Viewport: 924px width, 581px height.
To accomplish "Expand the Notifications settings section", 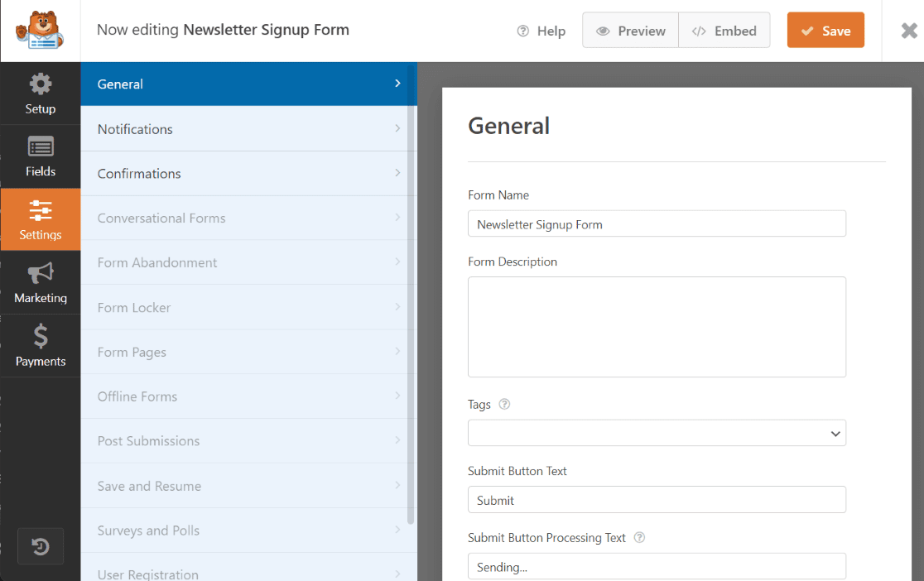I will [x=247, y=129].
